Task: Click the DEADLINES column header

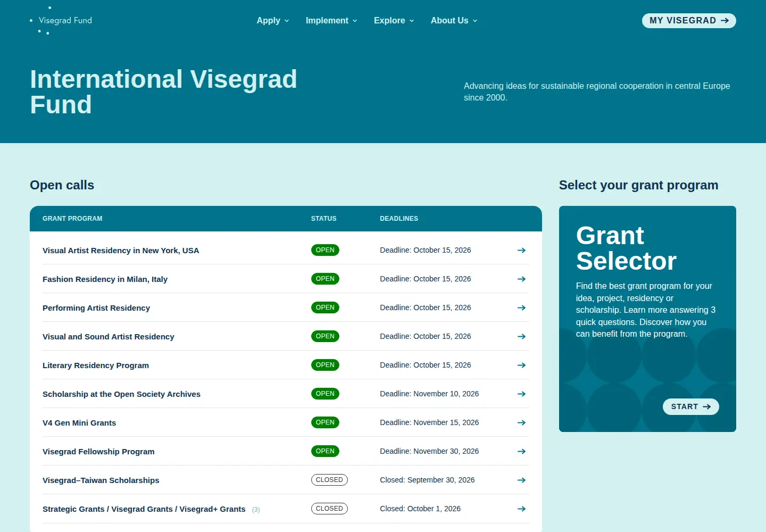Action: tap(399, 219)
